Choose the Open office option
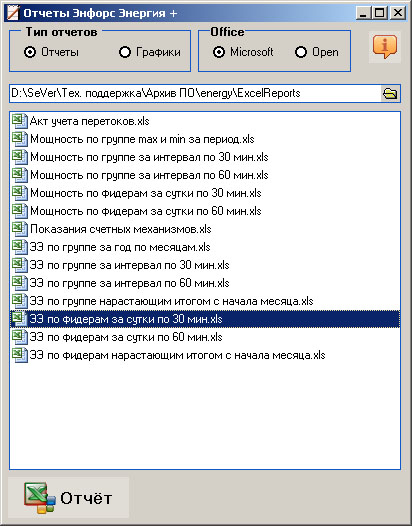 301,52
